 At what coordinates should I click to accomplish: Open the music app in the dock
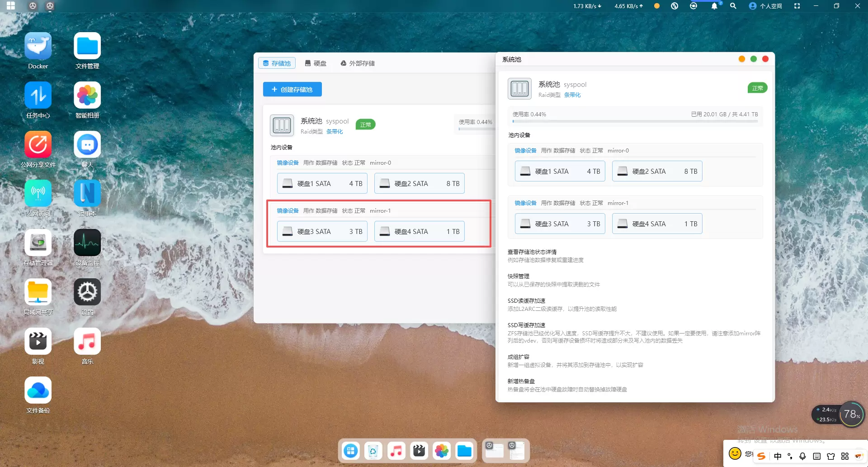tap(396, 451)
